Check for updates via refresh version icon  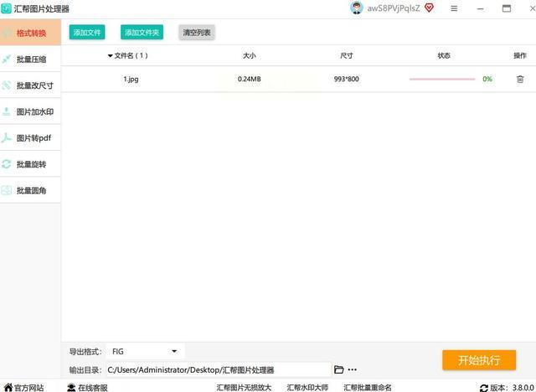pos(484,388)
